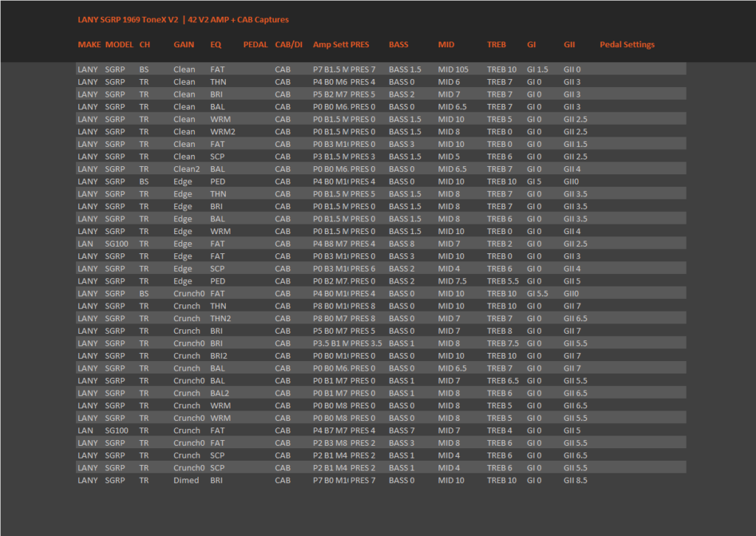Click 'MID 7.5' cell
This screenshot has height=536, width=756.
click(452, 281)
